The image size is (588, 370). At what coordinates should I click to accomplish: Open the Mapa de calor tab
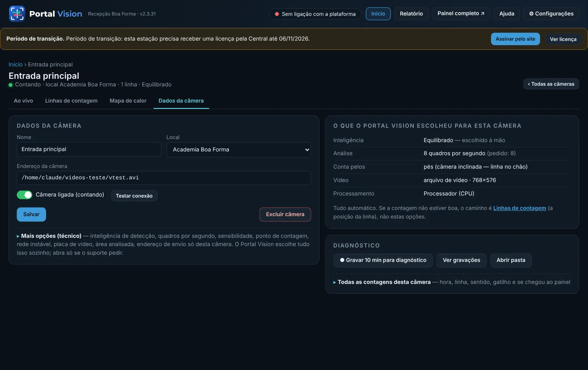click(x=128, y=101)
